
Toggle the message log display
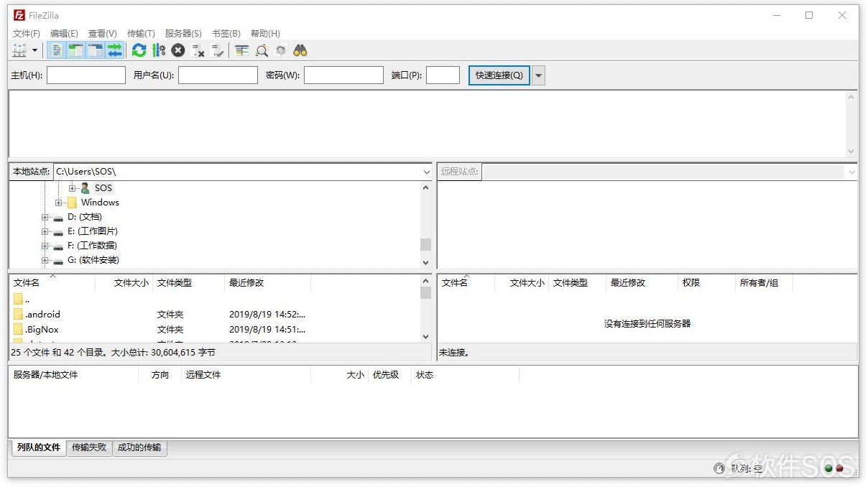(x=57, y=50)
